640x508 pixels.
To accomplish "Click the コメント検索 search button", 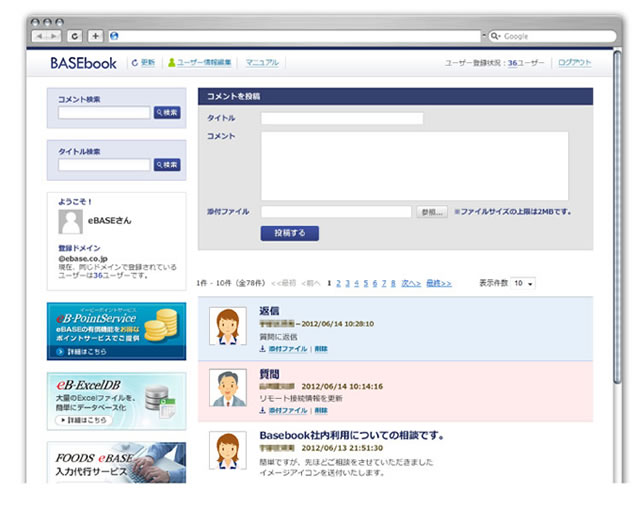I will coord(167,113).
